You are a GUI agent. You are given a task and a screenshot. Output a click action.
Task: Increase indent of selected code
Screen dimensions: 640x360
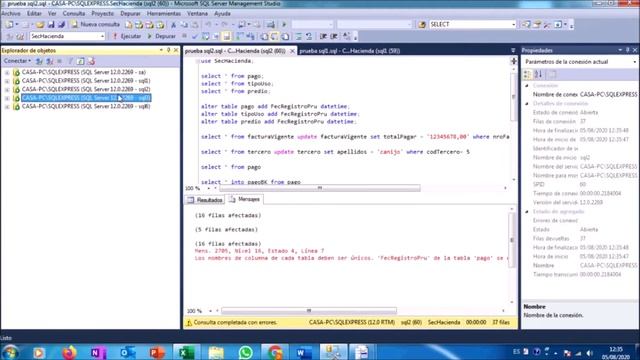click(333, 36)
